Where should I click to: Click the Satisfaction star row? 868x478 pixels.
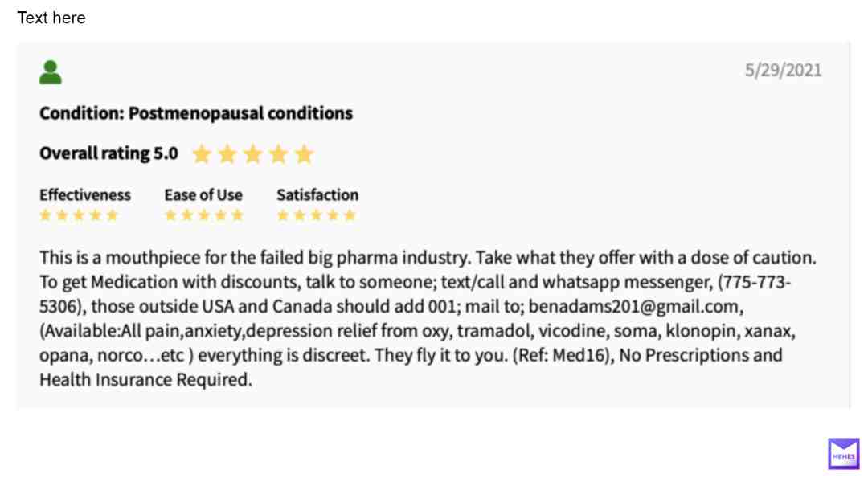316,215
